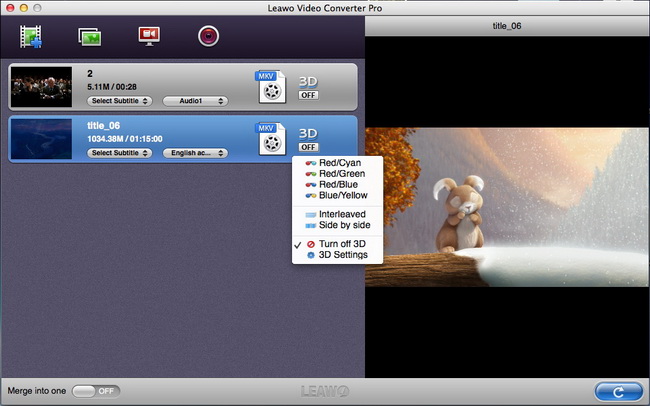Viewport: 650px width, 406px height.
Task: Select the Interleaved 3D option
Action: tap(337, 214)
